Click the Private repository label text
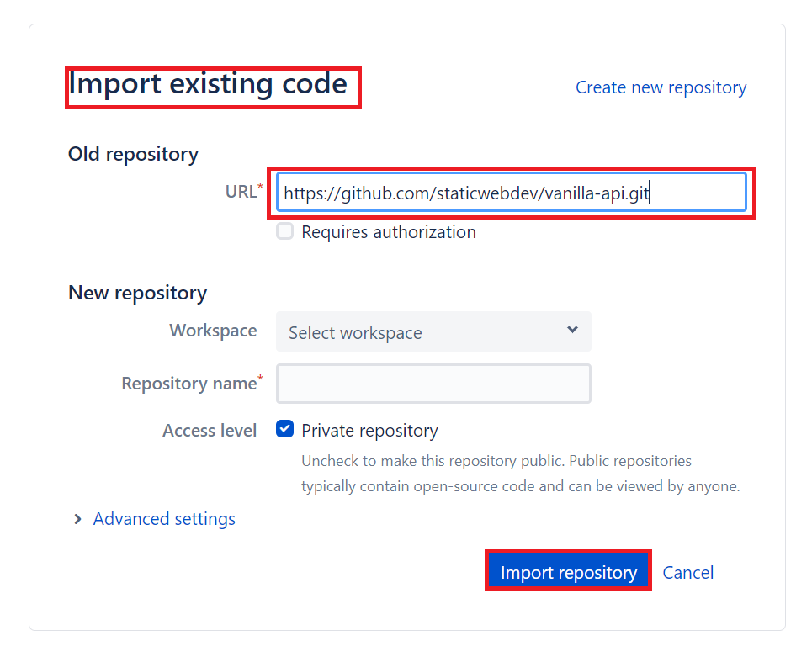The height and width of the screenshot is (662, 812). click(369, 431)
